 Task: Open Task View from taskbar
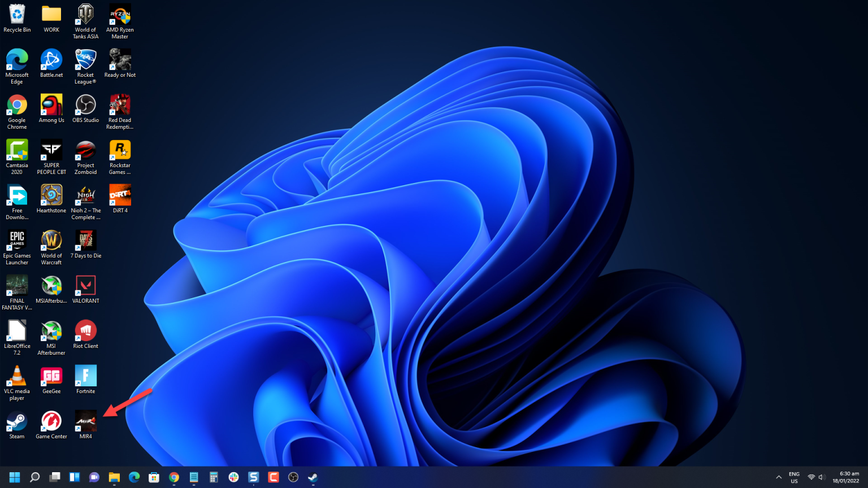click(x=55, y=477)
